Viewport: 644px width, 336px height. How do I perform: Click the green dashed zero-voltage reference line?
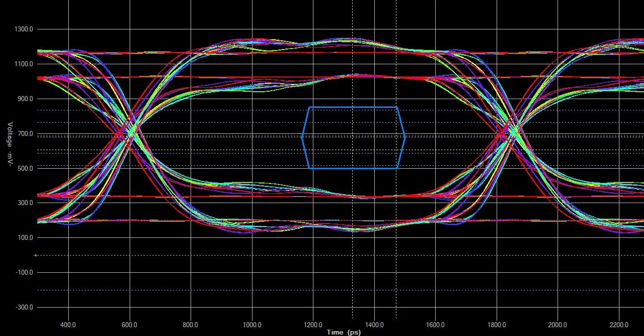click(295, 255)
